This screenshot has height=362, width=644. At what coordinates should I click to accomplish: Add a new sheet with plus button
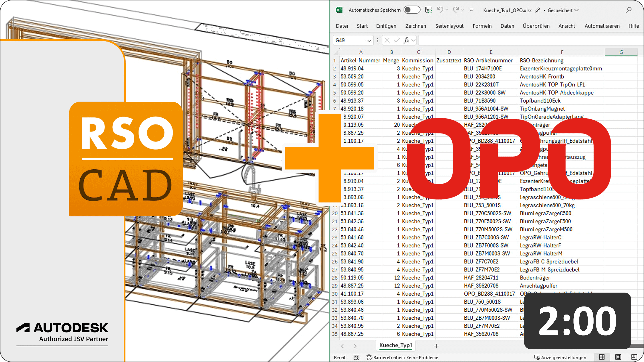tap(436, 346)
